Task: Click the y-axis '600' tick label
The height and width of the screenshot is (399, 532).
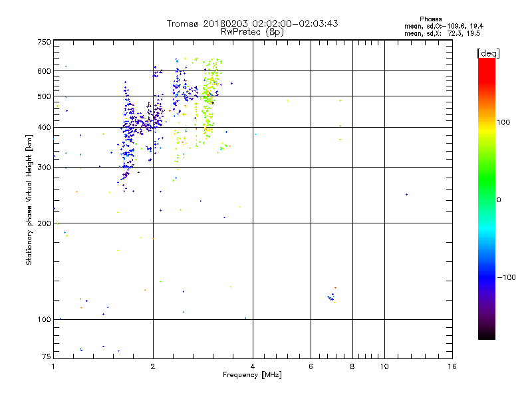Action: (x=44, y=71)
